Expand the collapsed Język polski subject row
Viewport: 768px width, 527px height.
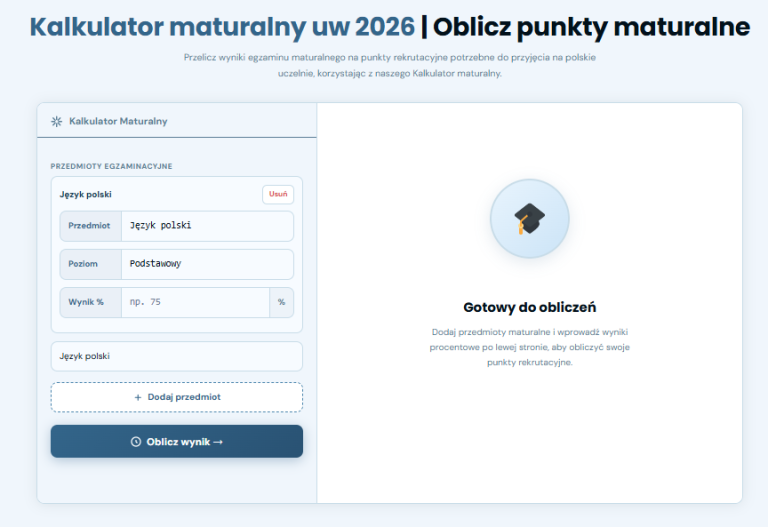(177, 356)
